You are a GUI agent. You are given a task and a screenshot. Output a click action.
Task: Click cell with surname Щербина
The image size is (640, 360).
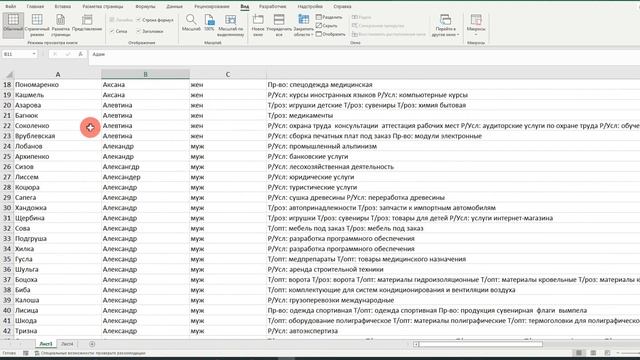(58, 218)
